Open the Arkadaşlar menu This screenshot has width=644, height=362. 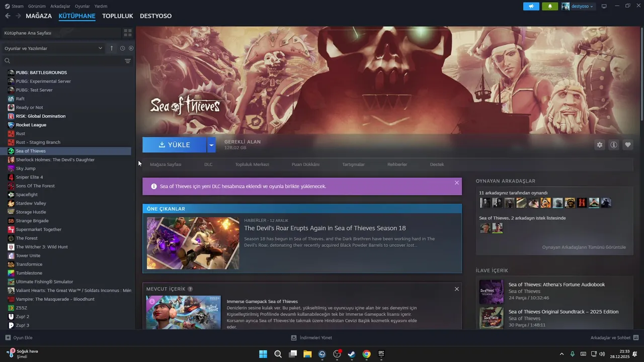click(x=60, y=6)
